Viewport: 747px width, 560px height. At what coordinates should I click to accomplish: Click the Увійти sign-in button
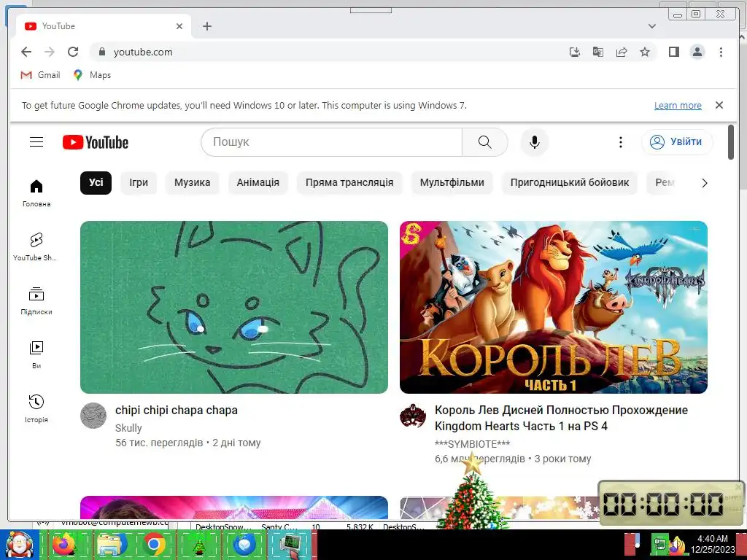click(x=677, y=142)
